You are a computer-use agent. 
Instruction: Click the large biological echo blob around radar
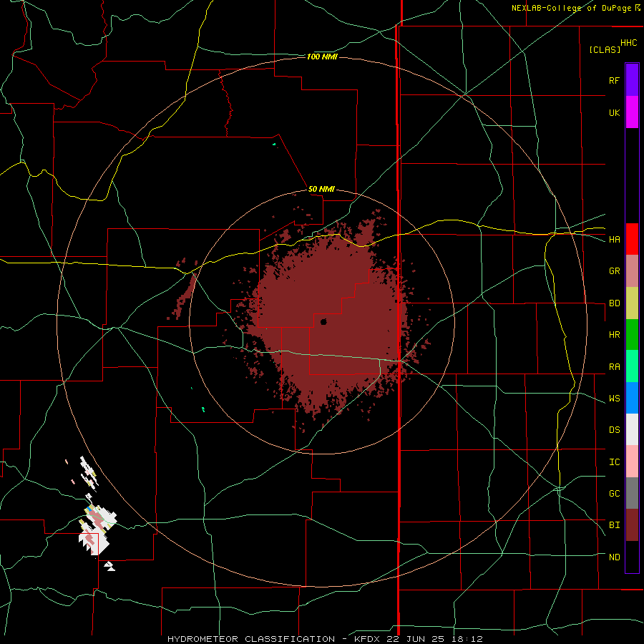coord(328,321)
